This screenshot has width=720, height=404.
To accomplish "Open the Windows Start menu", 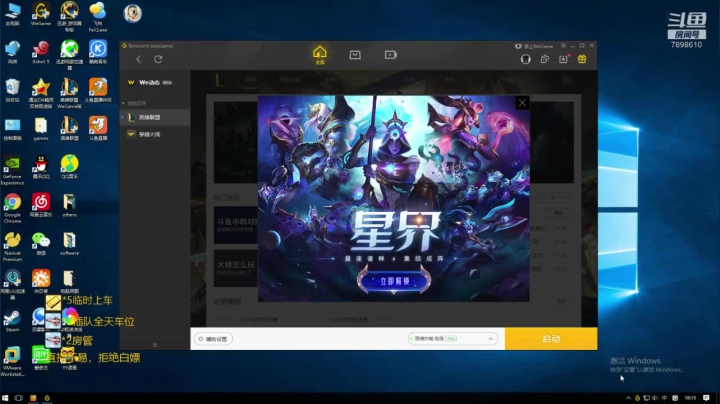I will [5, 398].
